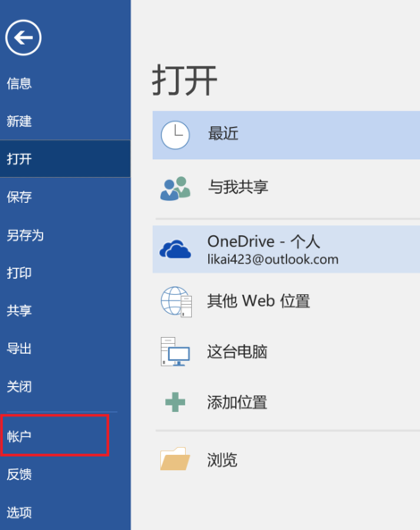Click the This PC computer icon
Viewport: 420px width, 530px height.
(x=175, y=351)
